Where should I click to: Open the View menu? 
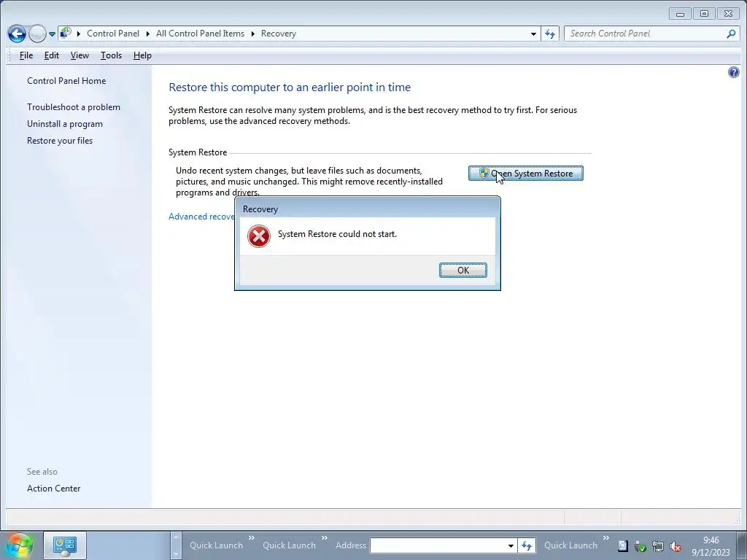click(80, 55)
